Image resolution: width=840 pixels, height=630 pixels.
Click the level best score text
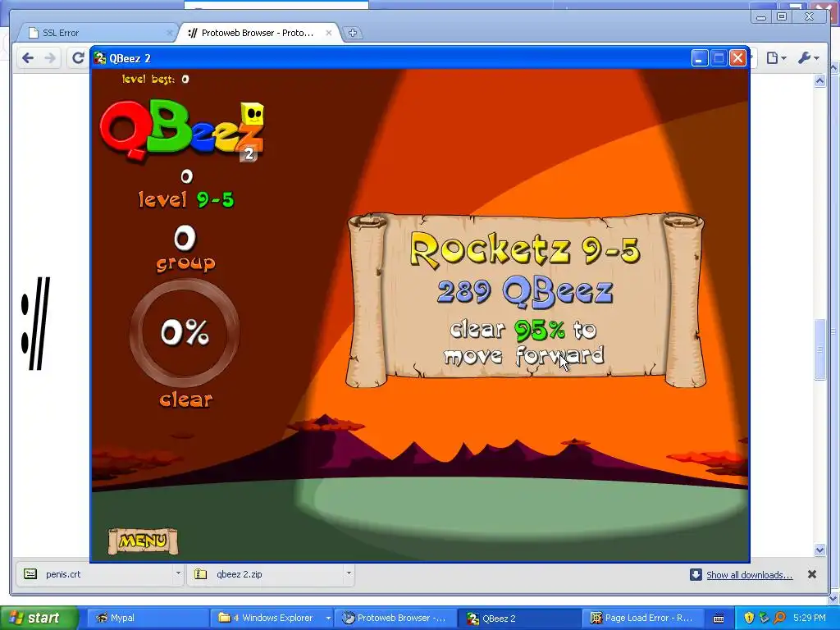pos(155,80)
